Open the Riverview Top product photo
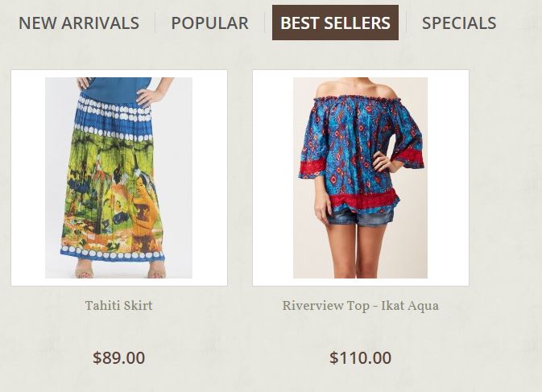 point(360,178)
